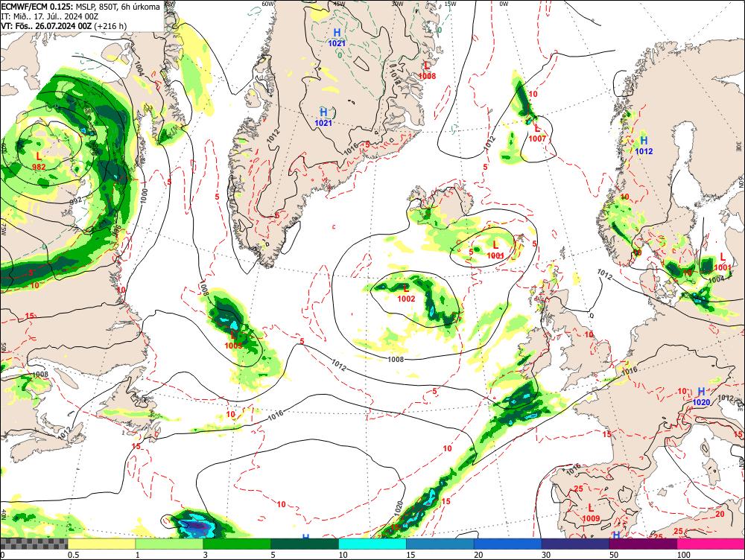Click the ECMWF/ECM 0.125 title line

[x=80, y=7]
